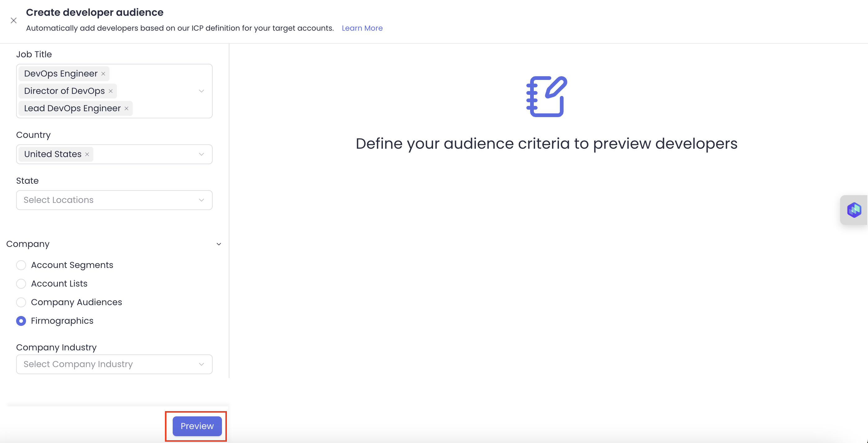Open the floating hexagon assistant widget
The image size is (868, 443).
click(854, 210)
